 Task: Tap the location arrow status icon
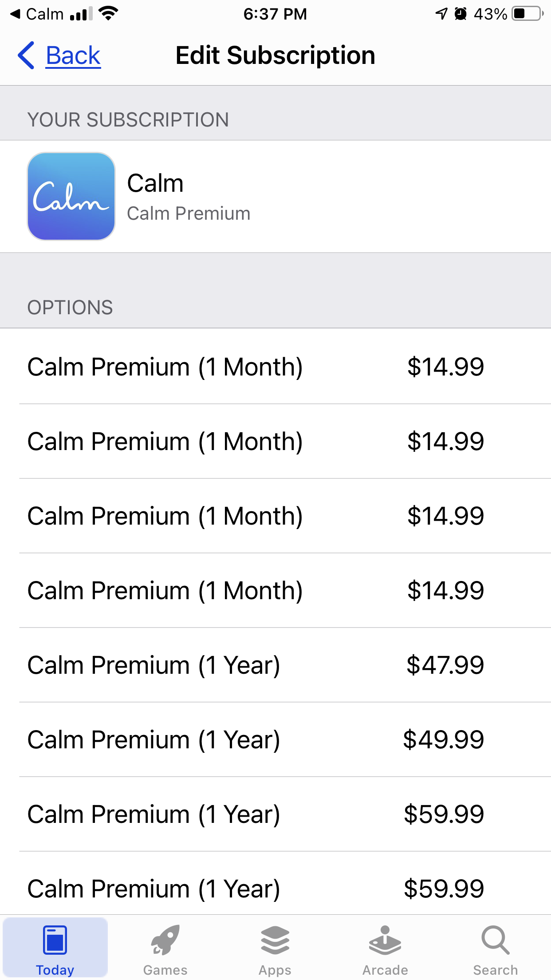pos(441,14)
